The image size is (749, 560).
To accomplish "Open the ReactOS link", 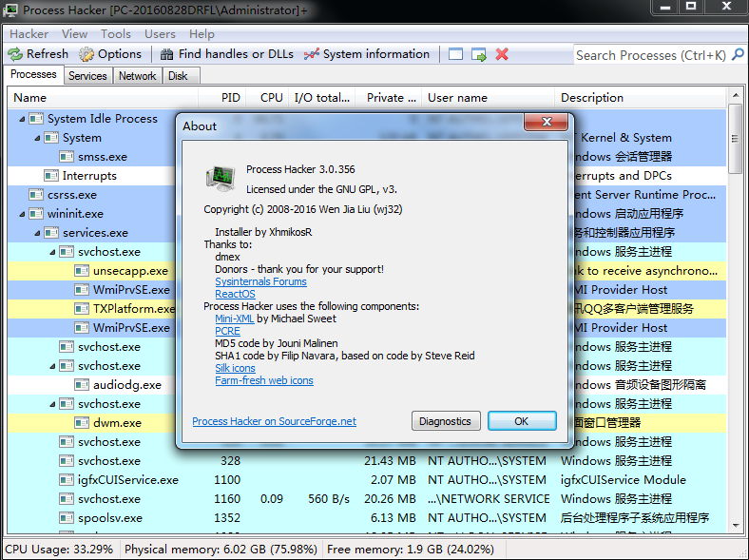I will pos(235,294).
